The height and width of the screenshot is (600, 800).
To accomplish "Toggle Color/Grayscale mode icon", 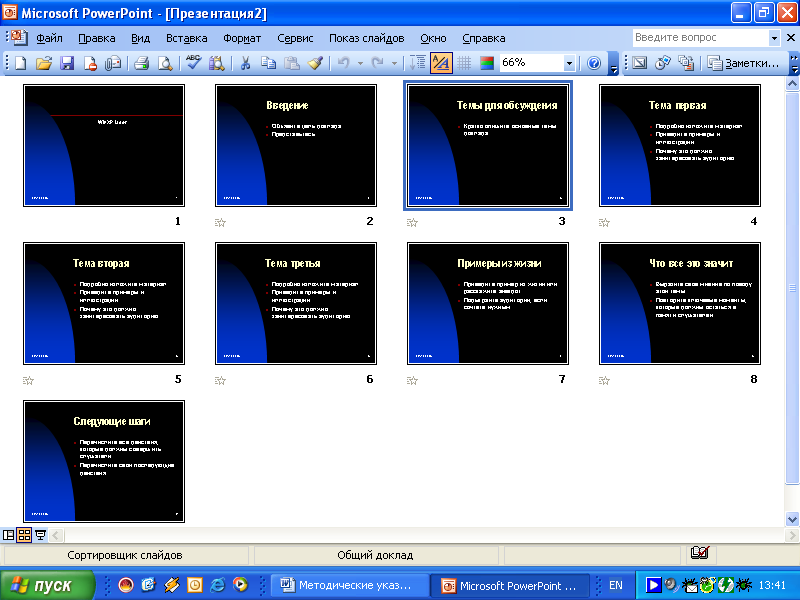I will [487, 63].
